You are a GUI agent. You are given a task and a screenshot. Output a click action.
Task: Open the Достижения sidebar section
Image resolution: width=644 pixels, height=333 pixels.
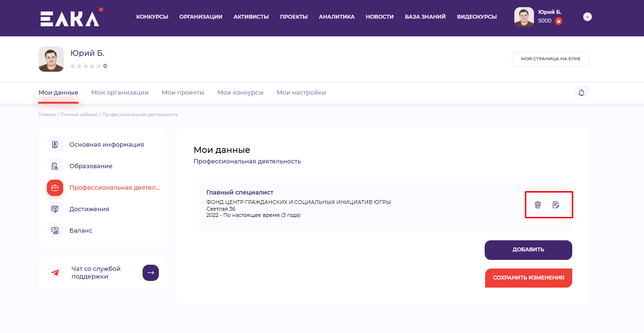point(89,209)
